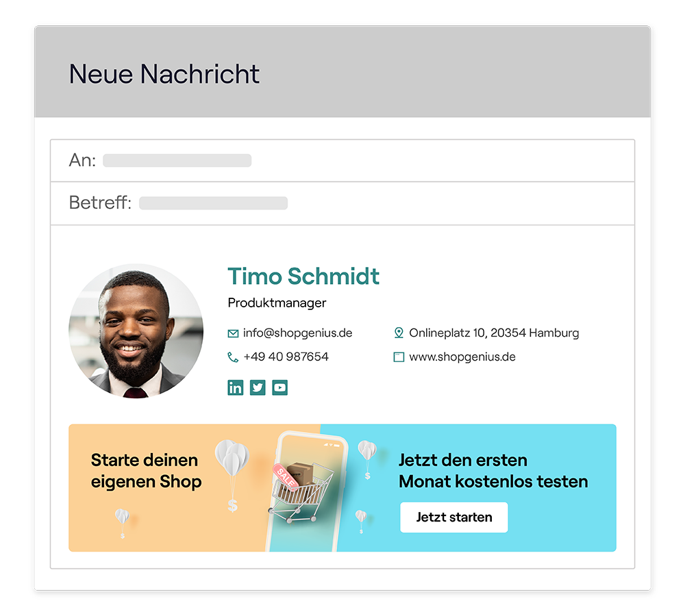Open the LinkedIn icon in the signature

tap(235, 387)
